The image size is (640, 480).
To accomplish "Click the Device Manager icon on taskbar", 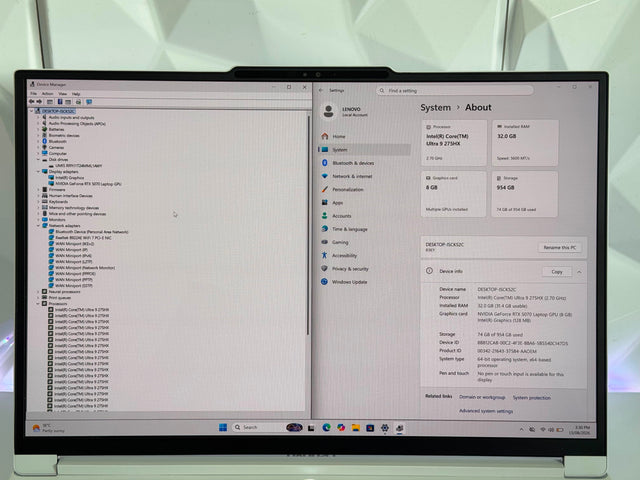I will point(400,428).
